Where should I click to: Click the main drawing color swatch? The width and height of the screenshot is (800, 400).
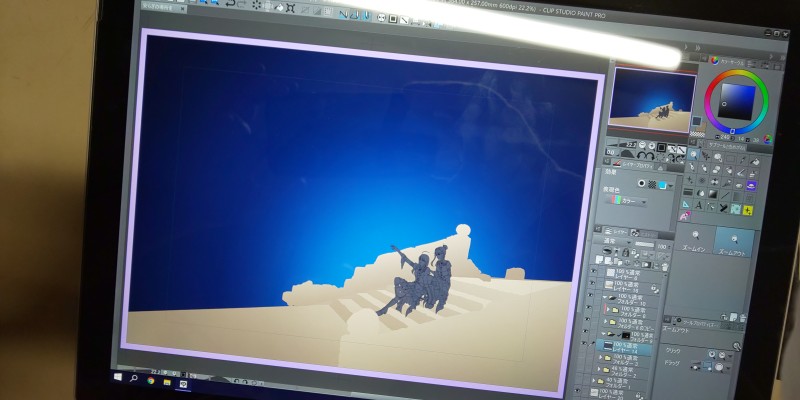(696, 121)
